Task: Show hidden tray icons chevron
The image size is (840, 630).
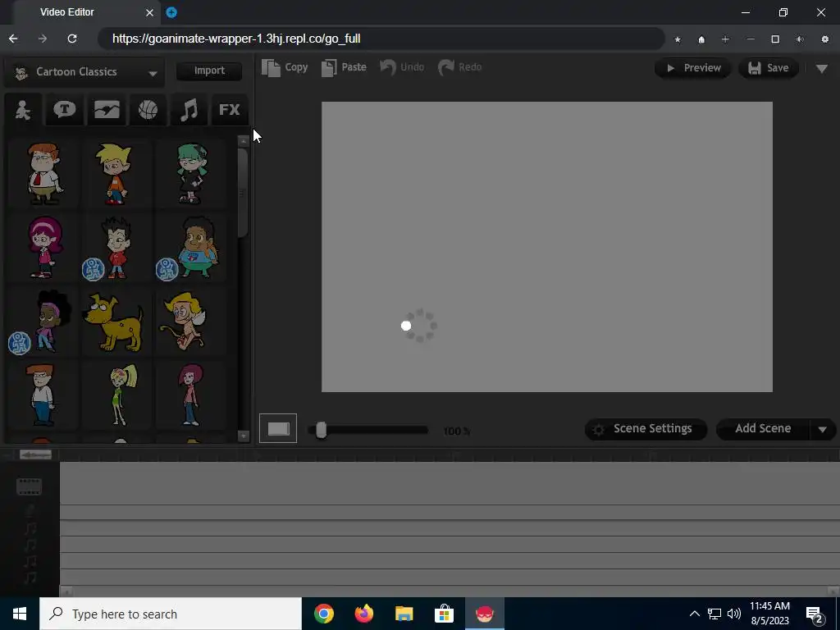Action: click(x=694, y=614)
